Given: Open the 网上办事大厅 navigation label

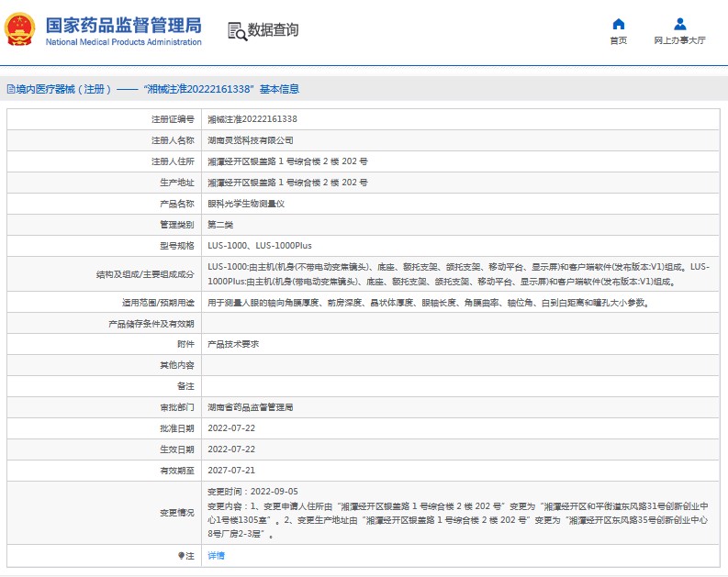Looking at the screenshot, I should pyautogui.click(x=679, y=40).
